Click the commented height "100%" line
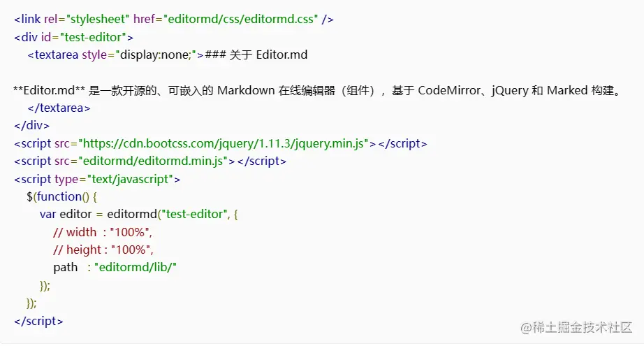 [x=103, y=250]
